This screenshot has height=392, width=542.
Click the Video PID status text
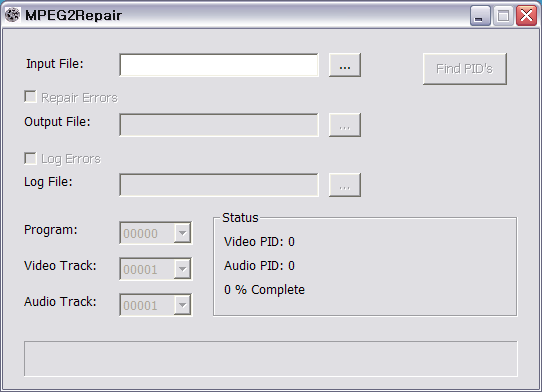[x=259, y=242]
